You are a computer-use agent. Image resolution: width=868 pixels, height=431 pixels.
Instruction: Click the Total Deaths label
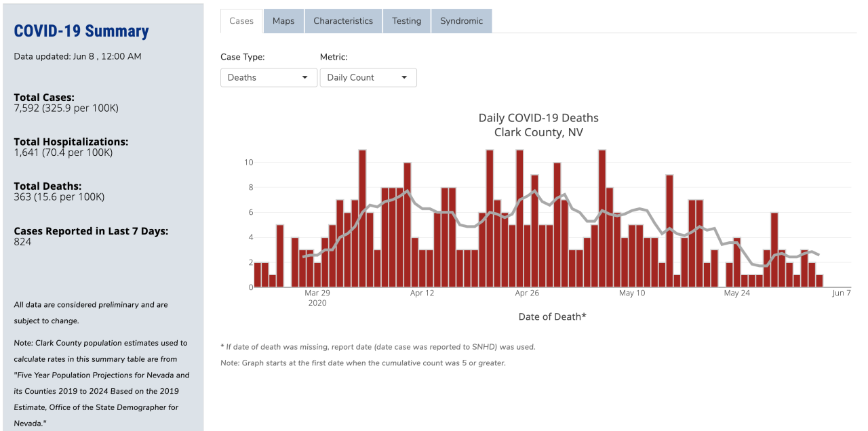(x=47, y=186)
